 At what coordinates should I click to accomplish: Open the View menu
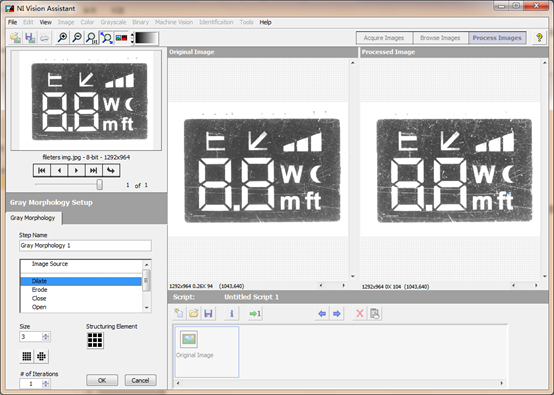(x=45, y=22)
